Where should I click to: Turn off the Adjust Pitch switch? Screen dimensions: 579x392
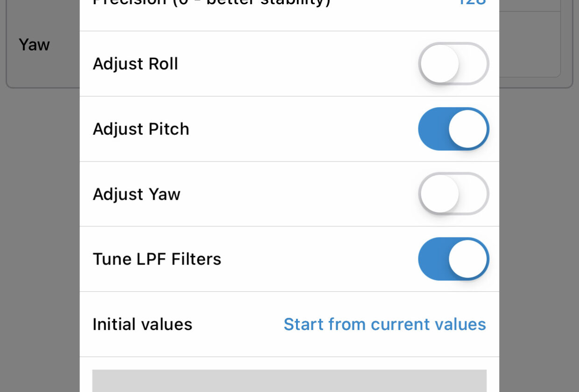tap(453, 129)
